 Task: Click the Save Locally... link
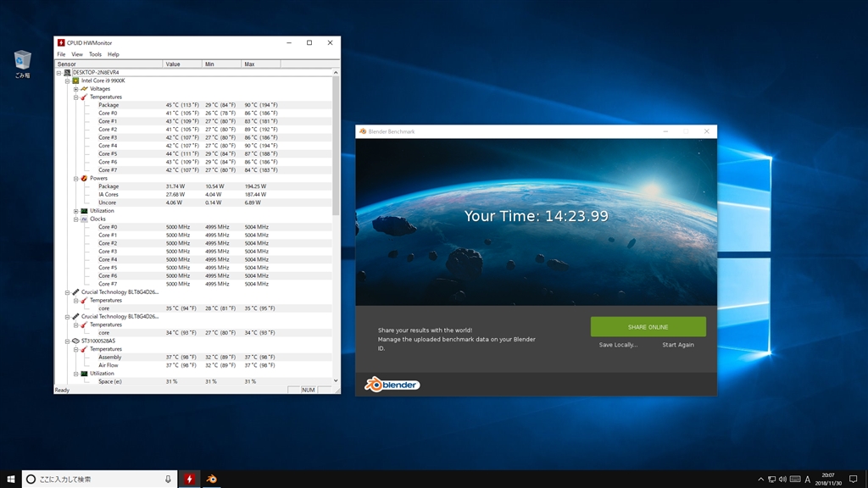[x=618, y=345]
